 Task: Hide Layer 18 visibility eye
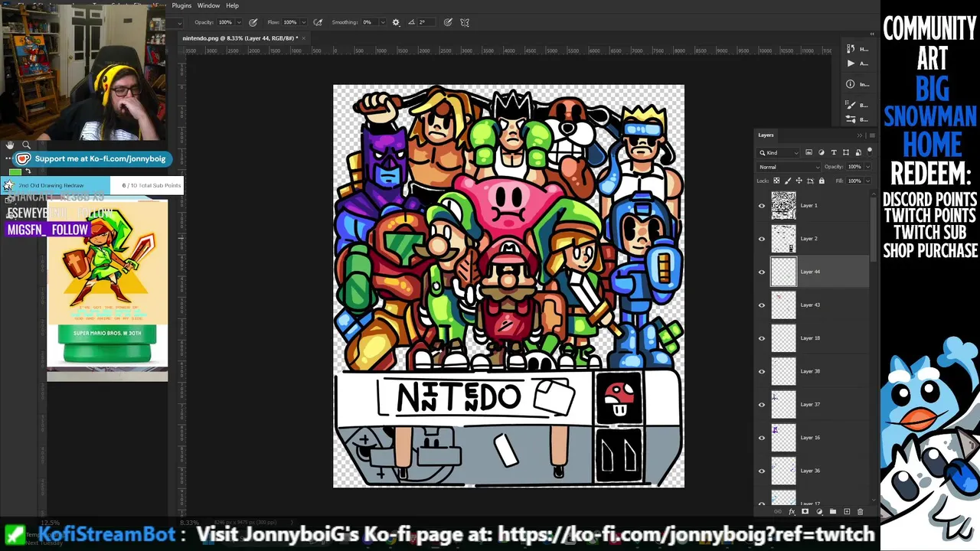coord(762,337)
